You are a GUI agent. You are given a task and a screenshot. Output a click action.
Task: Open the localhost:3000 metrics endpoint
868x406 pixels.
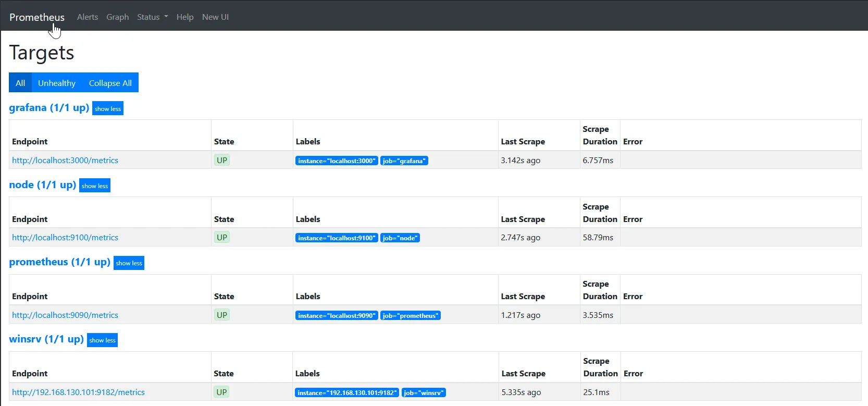[65, 160]
